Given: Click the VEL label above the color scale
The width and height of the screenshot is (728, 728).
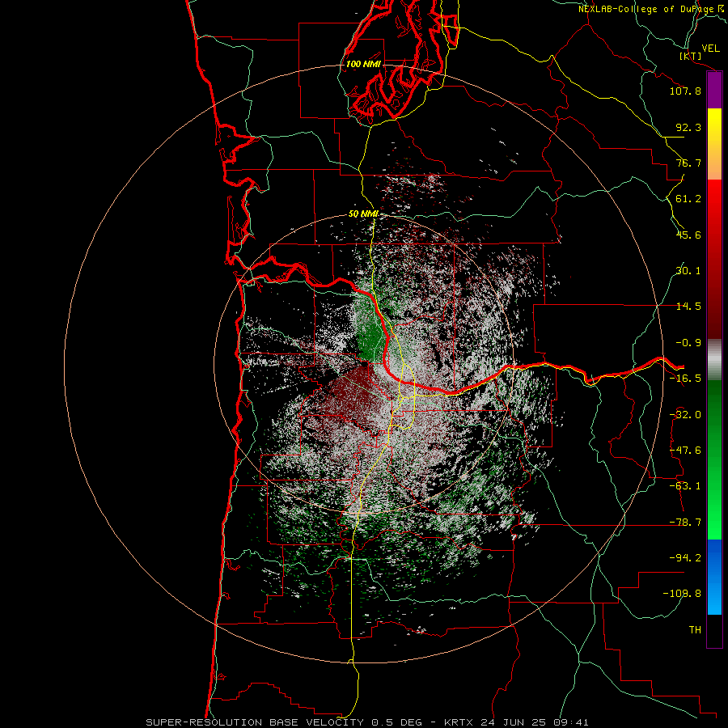Looking at the screenshot, I should coord(710,49).
